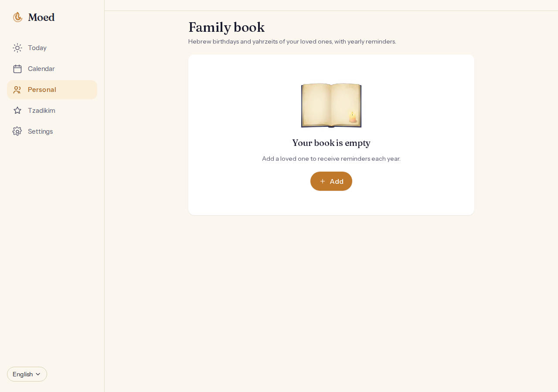Click the Add button text

(337, 181)
